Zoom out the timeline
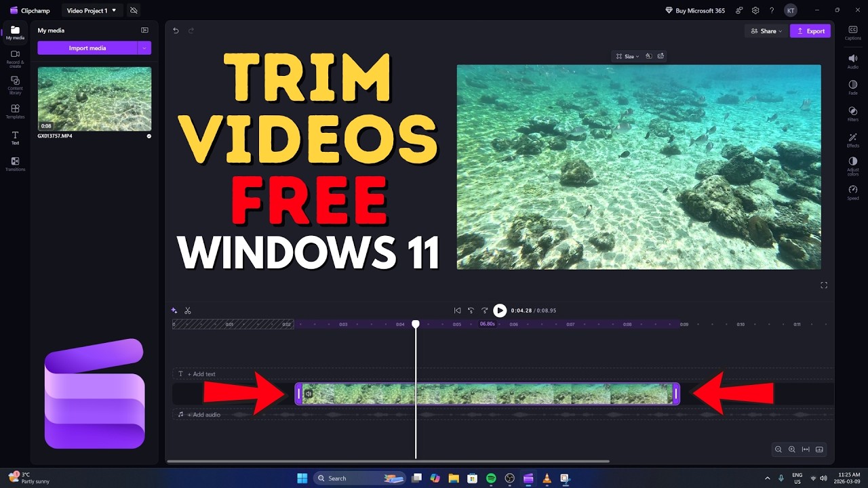The image size is (868, 488). click(x=778, y=449)
